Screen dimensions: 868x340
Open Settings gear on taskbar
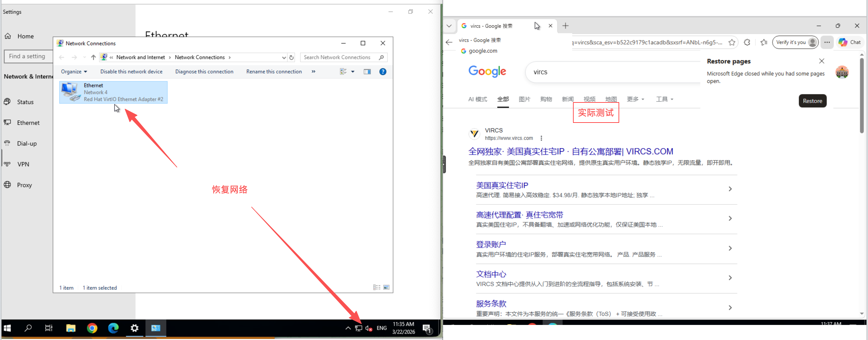coord(135,328)
